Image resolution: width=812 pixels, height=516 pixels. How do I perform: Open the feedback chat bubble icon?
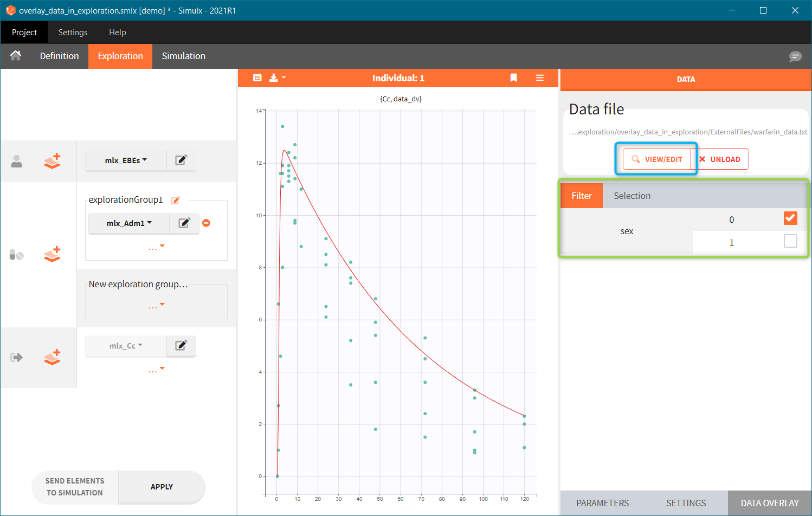click(x=795, y=56)
